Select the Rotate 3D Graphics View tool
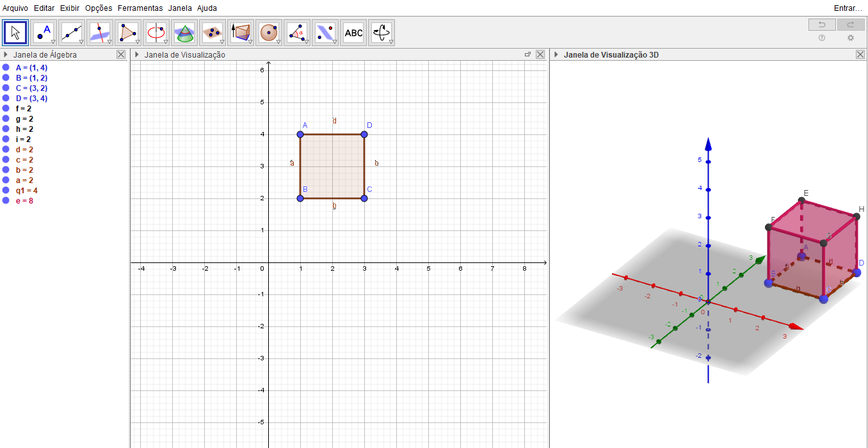 [x=382, y=32]
